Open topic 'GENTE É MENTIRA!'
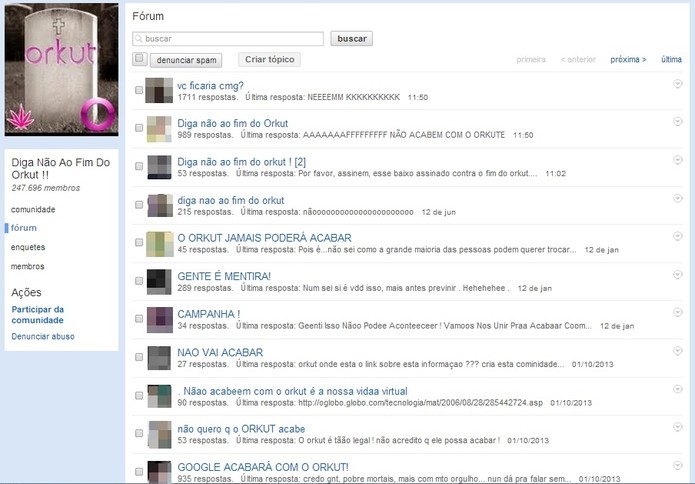This screenshot has width=695, height=484. pyautogui.click(x=224, y=276)
